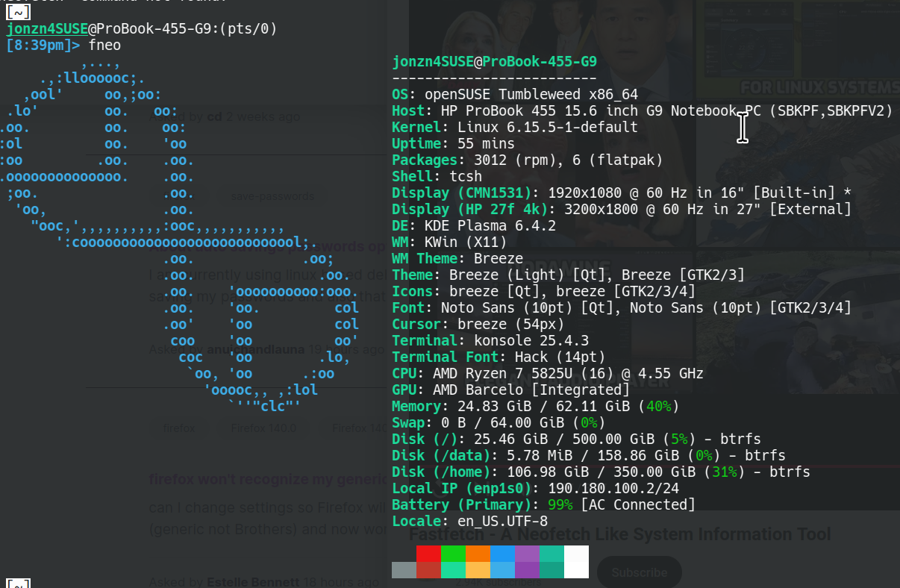Click the 'Font: Noto Sans (10pt)' line

[x=622, y=308]
